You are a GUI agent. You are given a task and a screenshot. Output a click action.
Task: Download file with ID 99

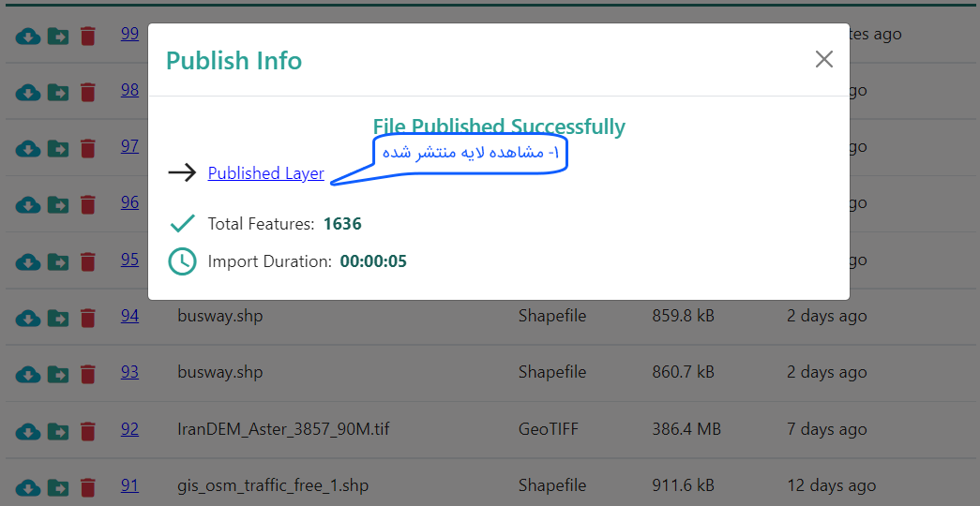(28, 37)
